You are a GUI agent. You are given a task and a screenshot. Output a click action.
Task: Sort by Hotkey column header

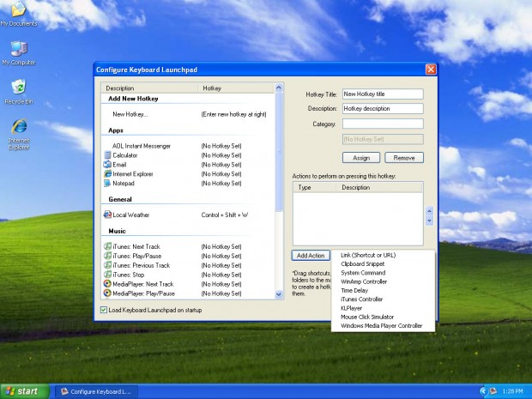(236, 88)
